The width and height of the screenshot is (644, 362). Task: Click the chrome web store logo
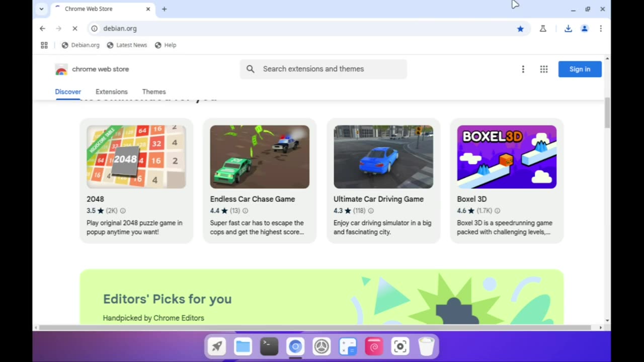[x=92, y=69]
